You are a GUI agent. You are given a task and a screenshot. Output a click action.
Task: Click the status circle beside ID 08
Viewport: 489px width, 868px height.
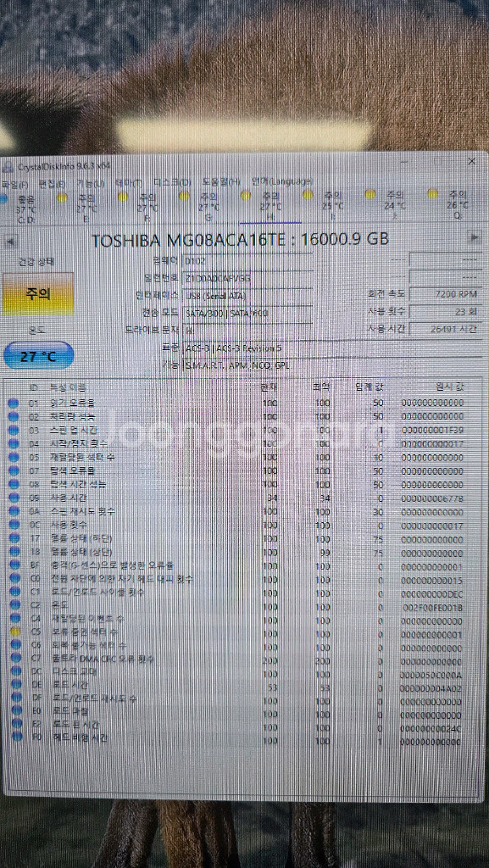click(14, 484)
